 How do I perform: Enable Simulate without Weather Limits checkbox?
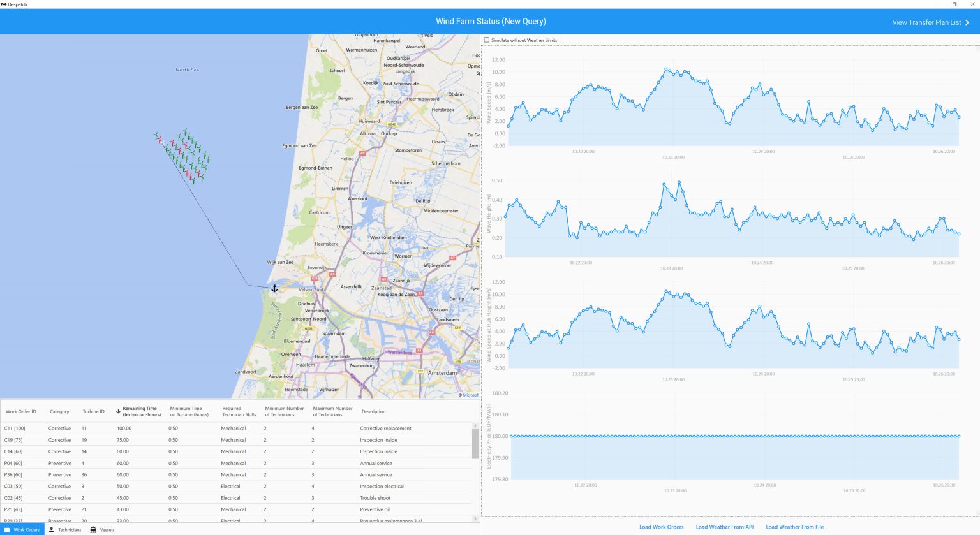tap(487, 40)
